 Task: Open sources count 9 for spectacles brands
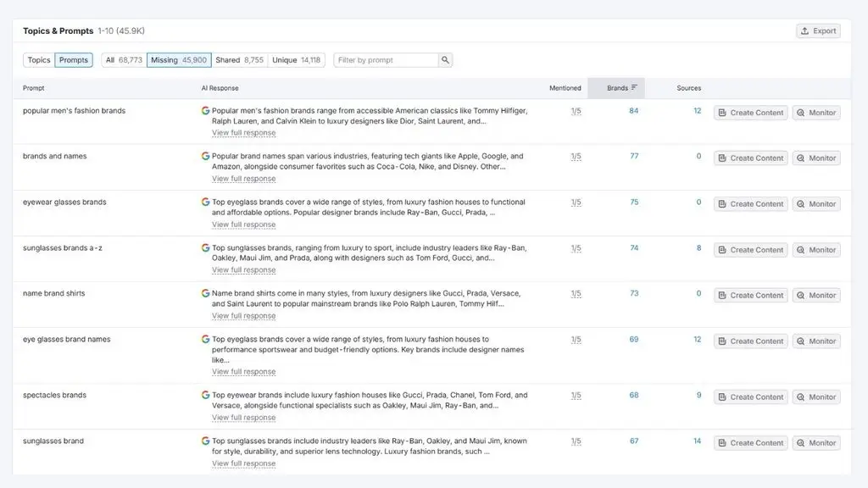(x=698, y=395)
